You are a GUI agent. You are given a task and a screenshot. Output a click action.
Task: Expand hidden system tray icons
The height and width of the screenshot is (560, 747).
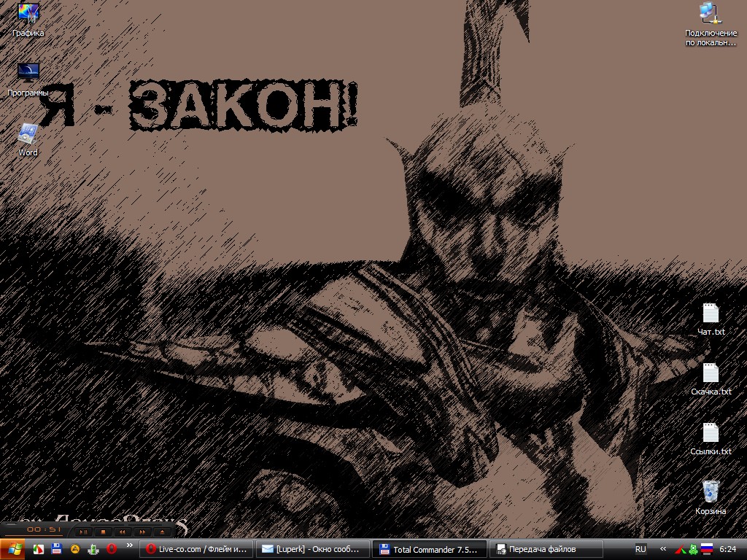point(663,549)
